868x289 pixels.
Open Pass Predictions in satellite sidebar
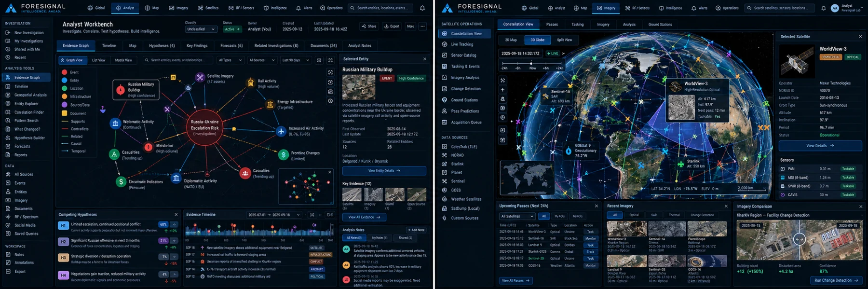point(464,111)
